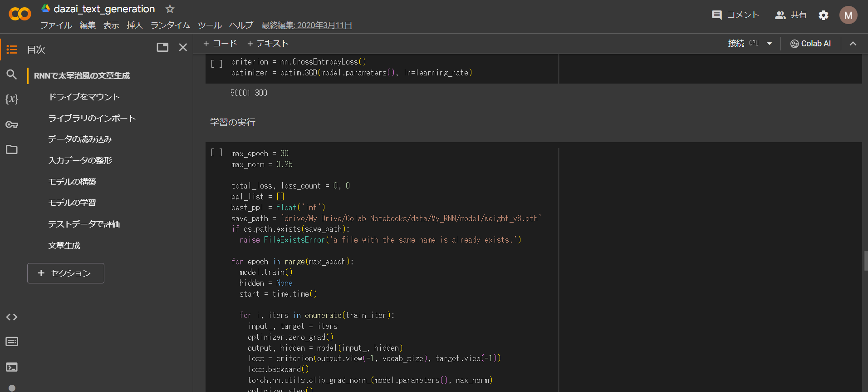Pop out table of contents into new tab
The width and height of the screenshot is (868, 392).
coord(162,47)
